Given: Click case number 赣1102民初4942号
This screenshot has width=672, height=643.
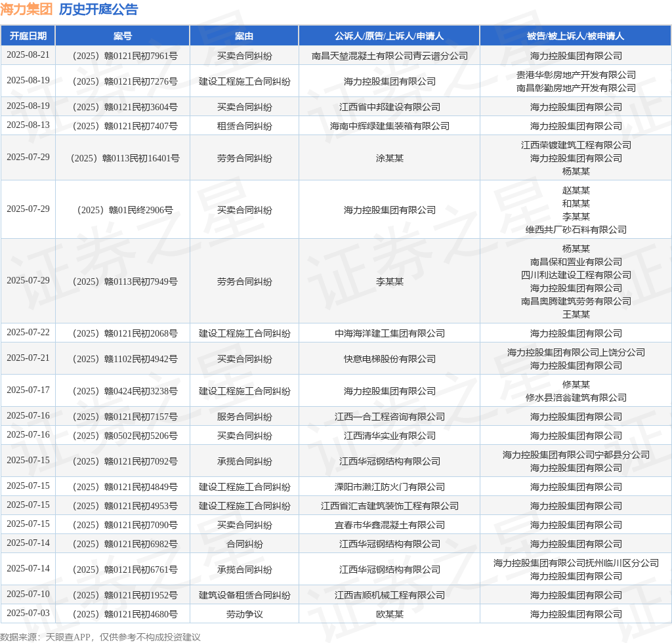Looking at the screenshot, I should tap(125, 360).
